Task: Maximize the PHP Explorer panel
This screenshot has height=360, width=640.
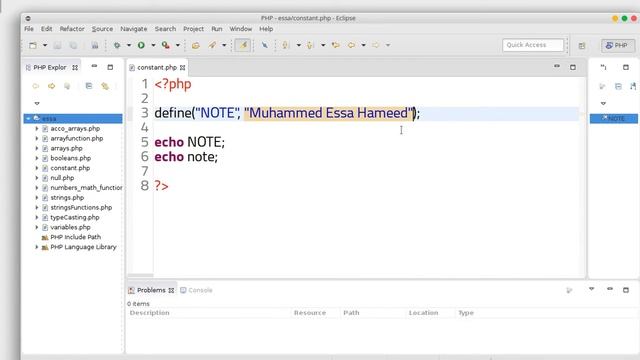Action: pyautogui.click(x=110, y=67)
